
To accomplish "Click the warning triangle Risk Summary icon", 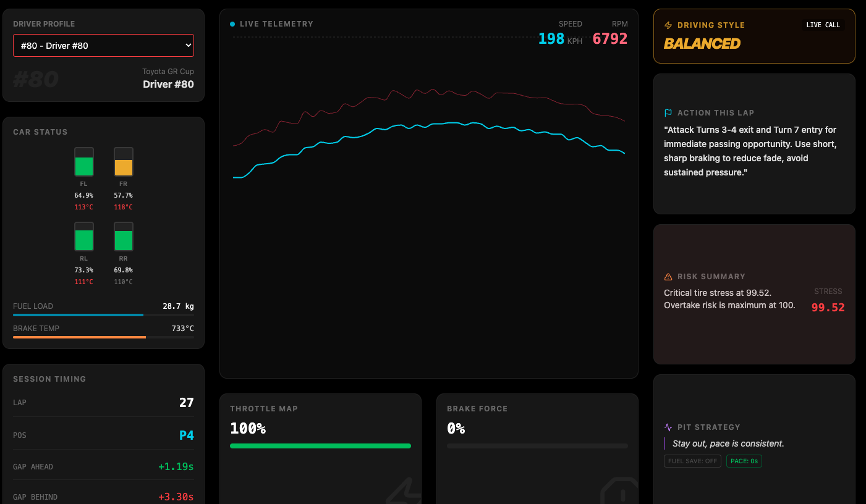I will tap(668, 277).
